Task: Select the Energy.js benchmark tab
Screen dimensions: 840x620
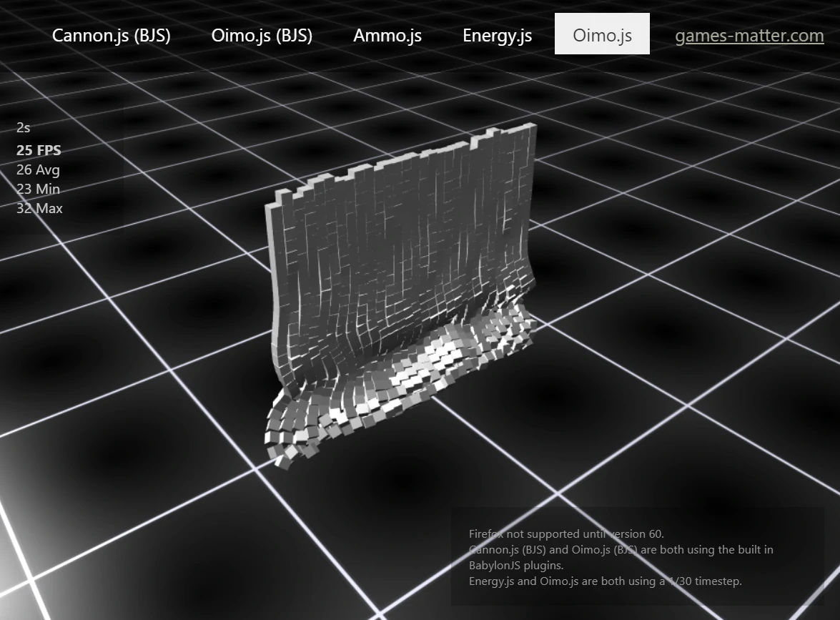Action: tap(498, 35)
